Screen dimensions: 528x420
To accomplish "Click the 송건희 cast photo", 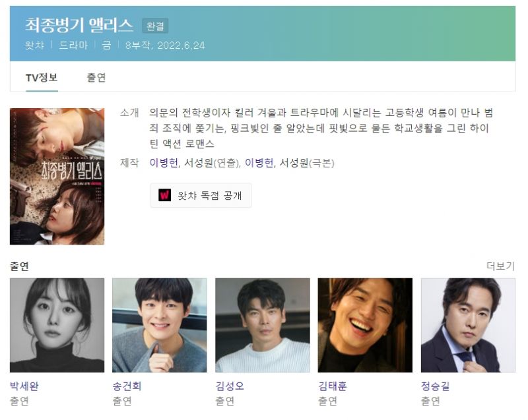I will pos(160,325).
